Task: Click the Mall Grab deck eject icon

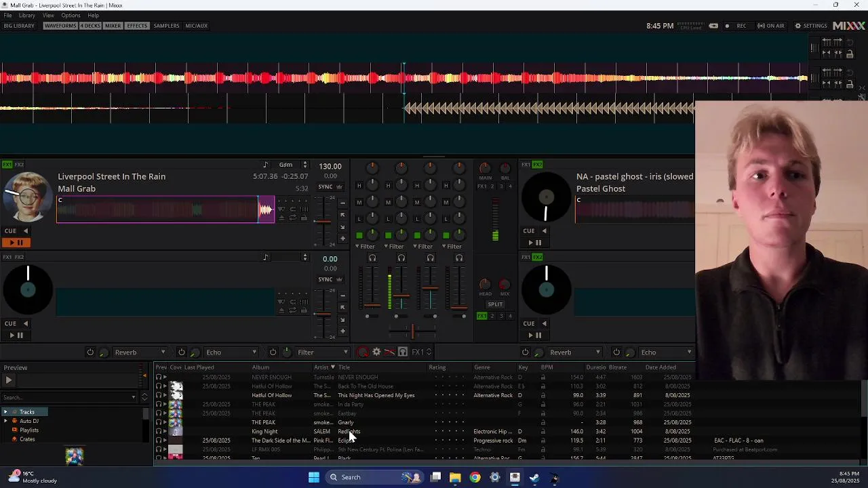Action: point(282,217)
